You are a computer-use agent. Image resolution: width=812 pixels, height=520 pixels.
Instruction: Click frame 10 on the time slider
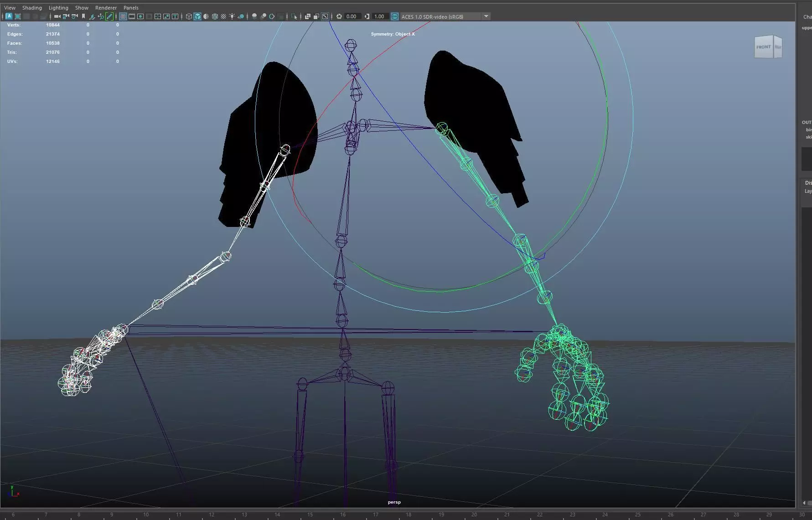tap(146, 515)
